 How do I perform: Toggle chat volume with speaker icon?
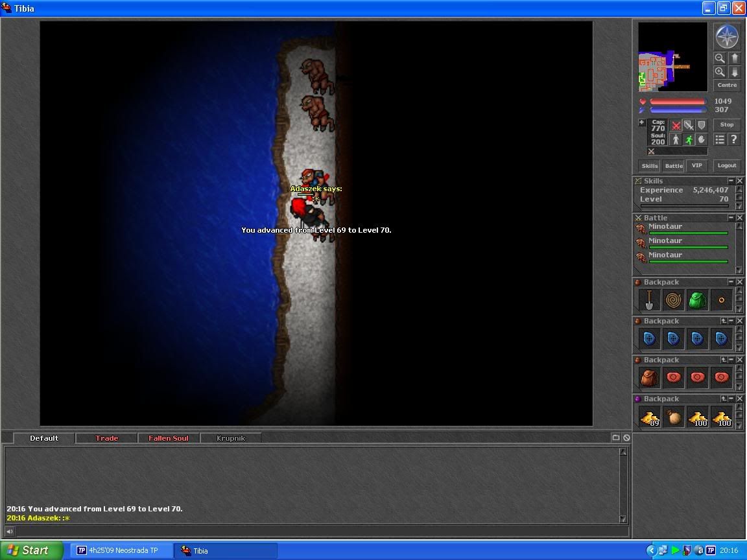point(9,531)
